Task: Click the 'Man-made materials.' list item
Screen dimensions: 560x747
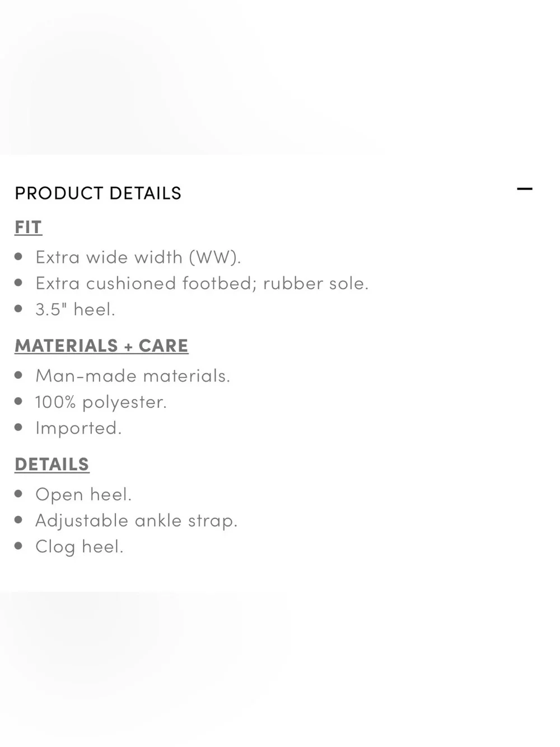Action: coord(133,375)
